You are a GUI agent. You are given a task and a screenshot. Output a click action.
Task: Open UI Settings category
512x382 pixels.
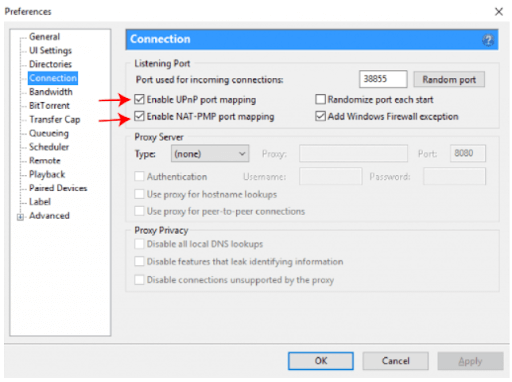click(x=50, y=50)
